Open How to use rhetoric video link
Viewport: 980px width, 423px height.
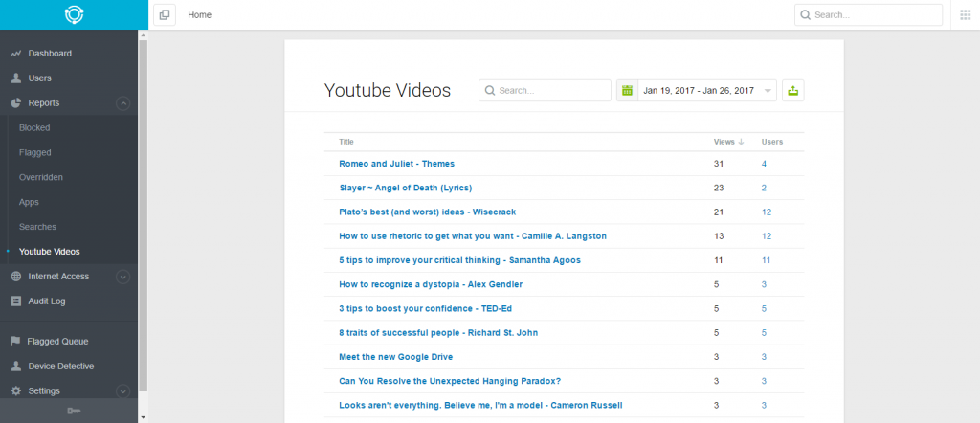point(473,236)
